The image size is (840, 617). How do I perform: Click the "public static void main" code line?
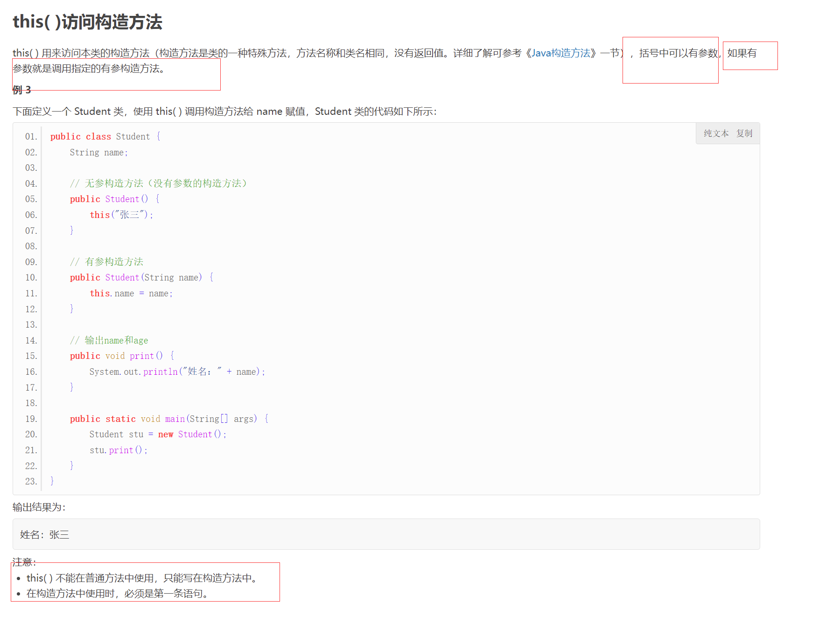(169, 419)
